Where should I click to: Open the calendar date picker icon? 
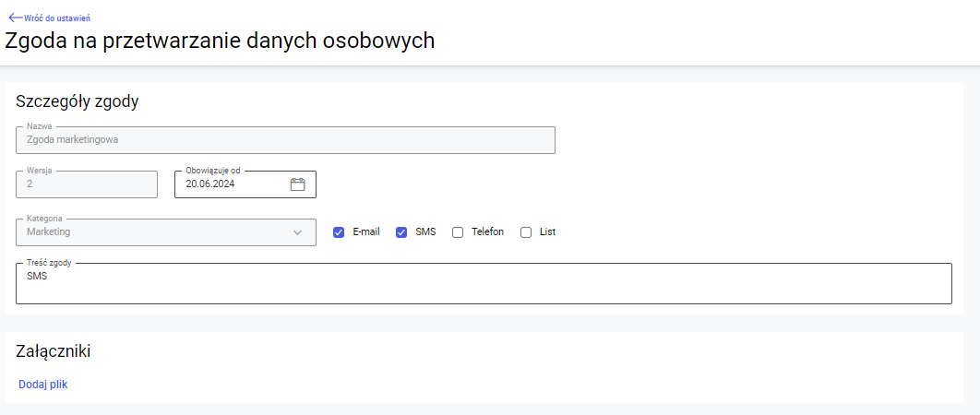[297, 184]
